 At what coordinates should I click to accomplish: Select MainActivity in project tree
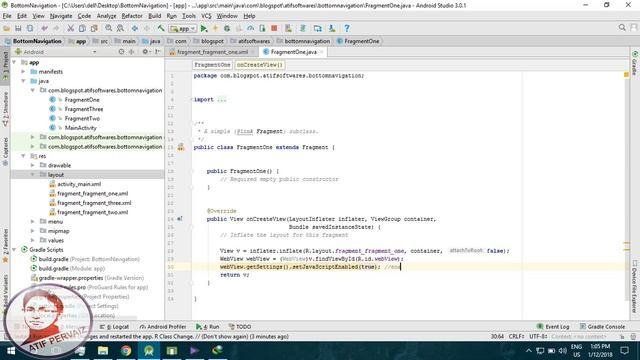pos(80,128)
